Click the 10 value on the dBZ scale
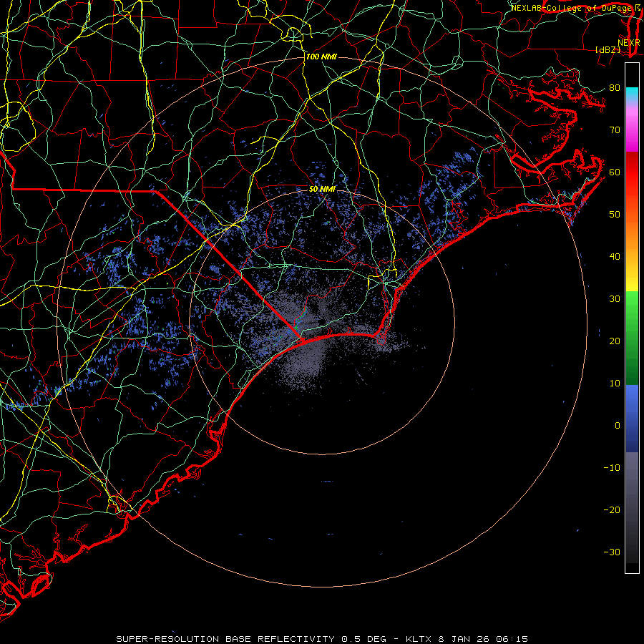This screenshot has height=644, width=644. coord(615,384)
